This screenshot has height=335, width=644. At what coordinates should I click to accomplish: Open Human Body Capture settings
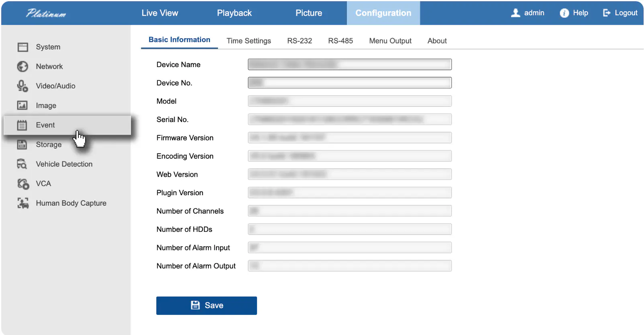point(71,203)
